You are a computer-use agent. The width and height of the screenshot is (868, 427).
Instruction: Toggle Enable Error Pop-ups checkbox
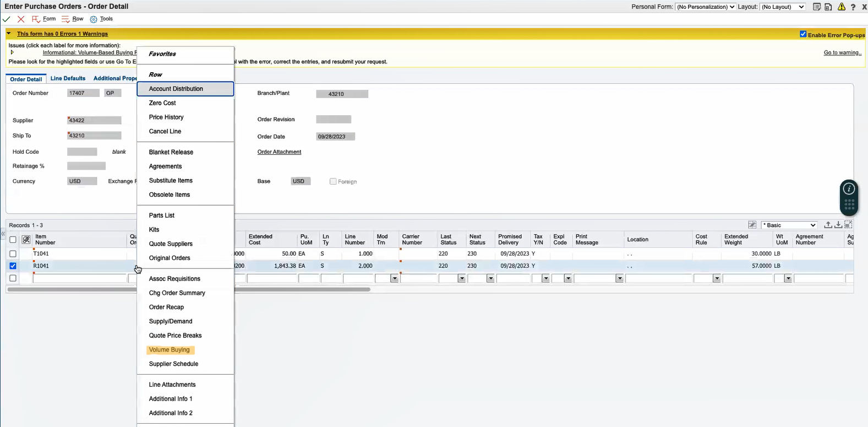coord(803,34)
